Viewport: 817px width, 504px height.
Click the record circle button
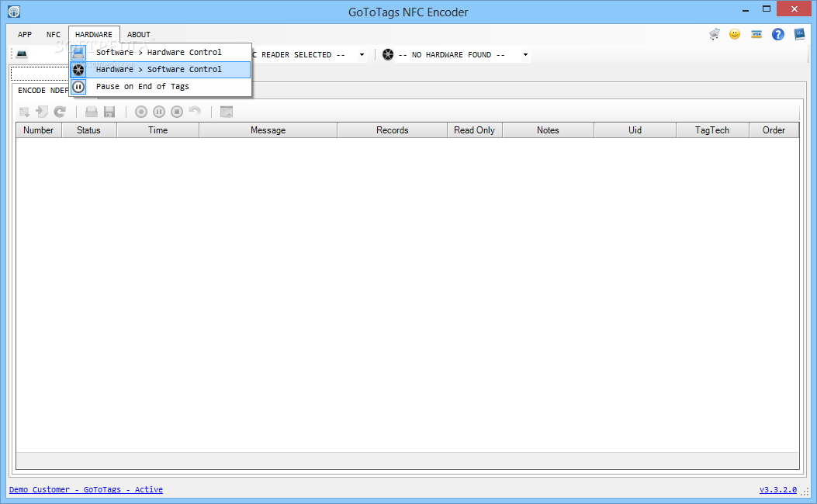[x=141, y=112]
